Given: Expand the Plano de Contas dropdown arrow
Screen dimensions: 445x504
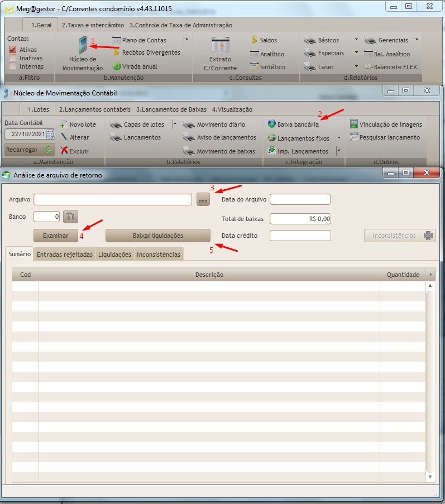Looking at the screenshot, I should [x=186, y=40].
